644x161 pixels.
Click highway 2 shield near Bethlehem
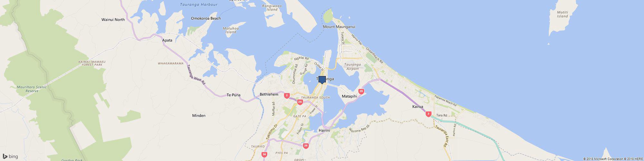click(x=287, y=96)
